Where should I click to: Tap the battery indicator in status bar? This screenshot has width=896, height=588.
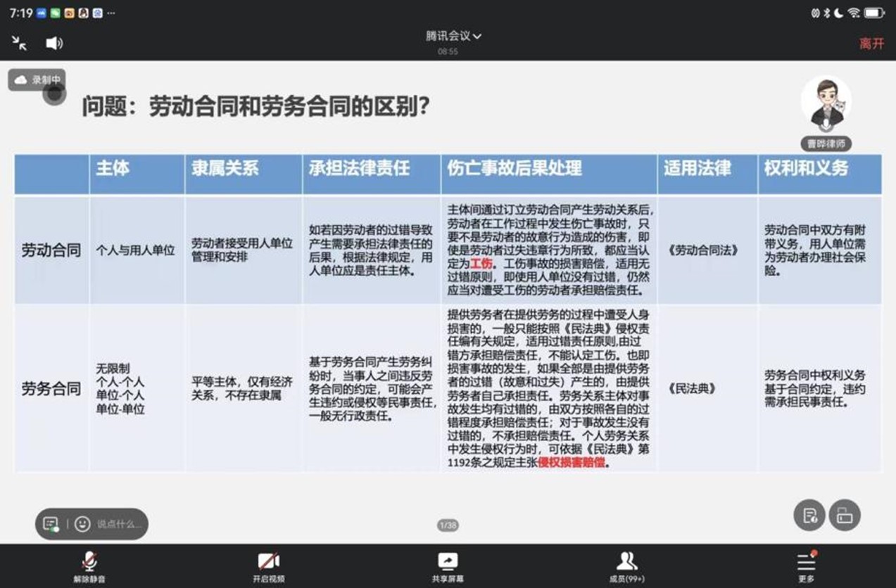point(873,13)
